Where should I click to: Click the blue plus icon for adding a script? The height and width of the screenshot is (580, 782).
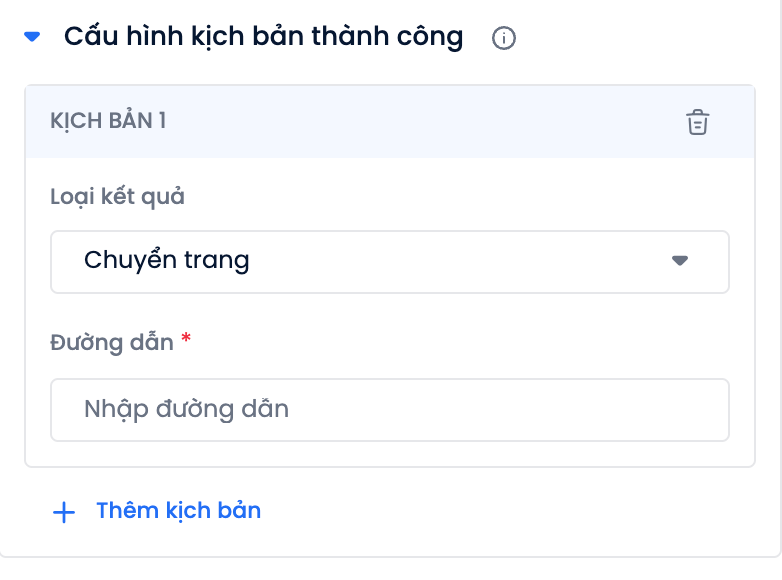pos(64,512)
